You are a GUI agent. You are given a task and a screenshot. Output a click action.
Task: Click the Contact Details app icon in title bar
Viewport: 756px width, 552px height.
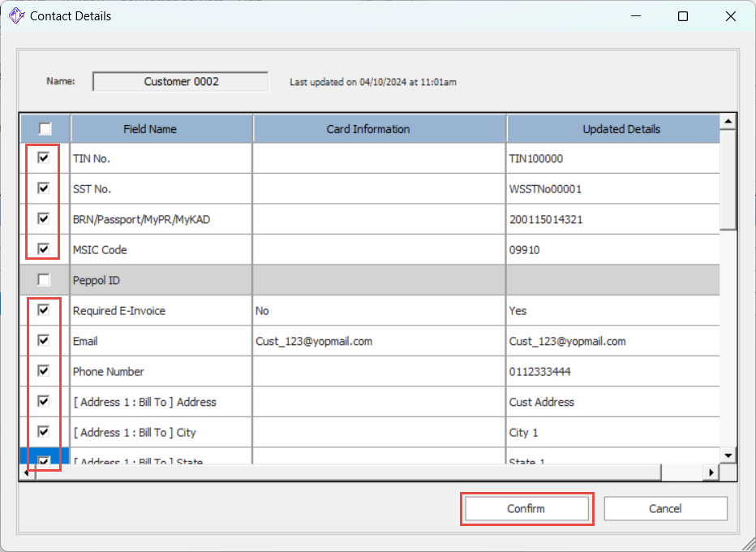[x=15, y=16]
